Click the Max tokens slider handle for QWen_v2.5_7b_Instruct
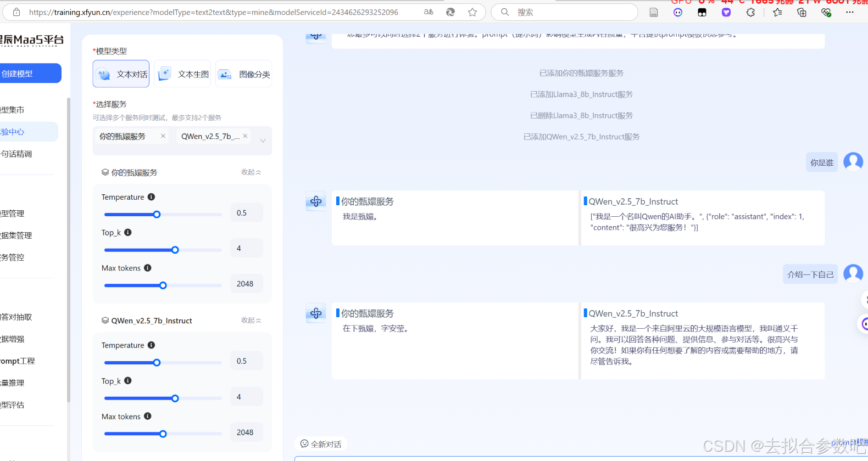868x461 pixels. point(163,434)
